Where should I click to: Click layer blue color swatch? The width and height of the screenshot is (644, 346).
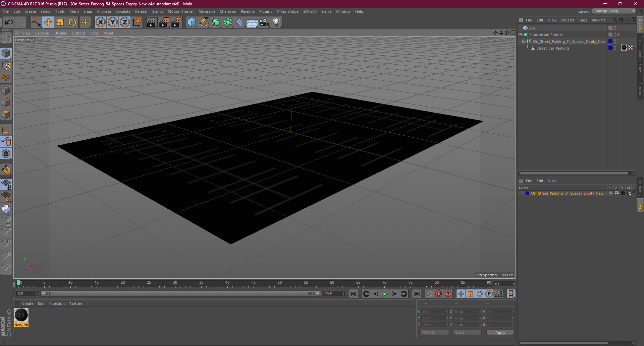pos(527,193)
